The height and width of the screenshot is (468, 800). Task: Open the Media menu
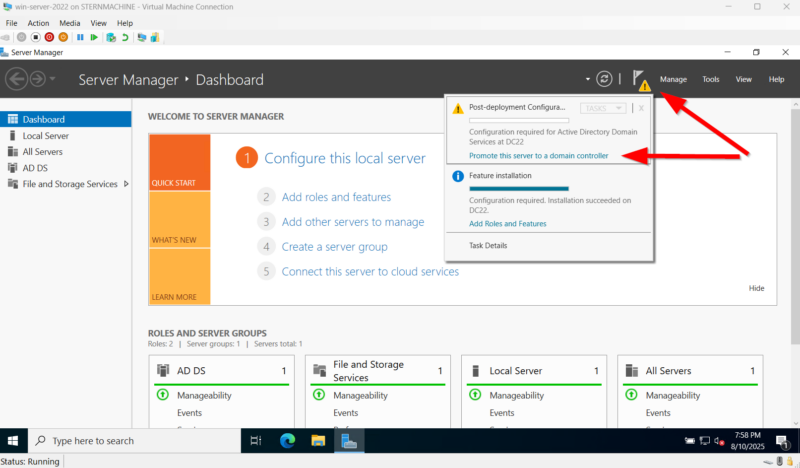(69, 23)
